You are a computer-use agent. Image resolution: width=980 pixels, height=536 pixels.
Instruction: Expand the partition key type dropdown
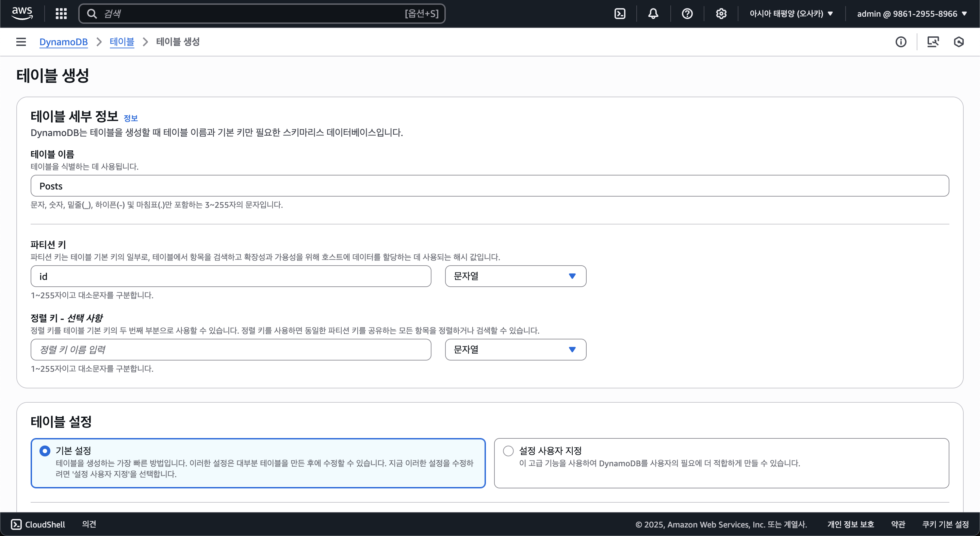(515, 277)
